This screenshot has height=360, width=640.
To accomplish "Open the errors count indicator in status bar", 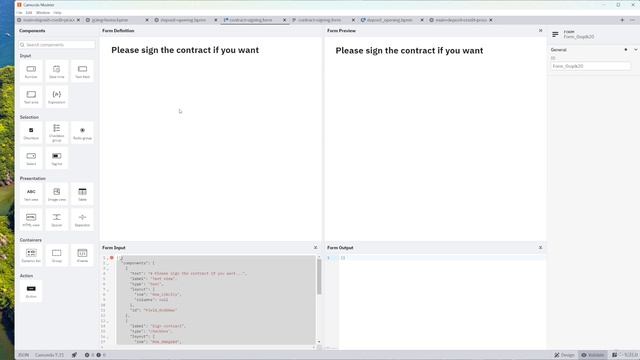I will [x=89, y=355].
